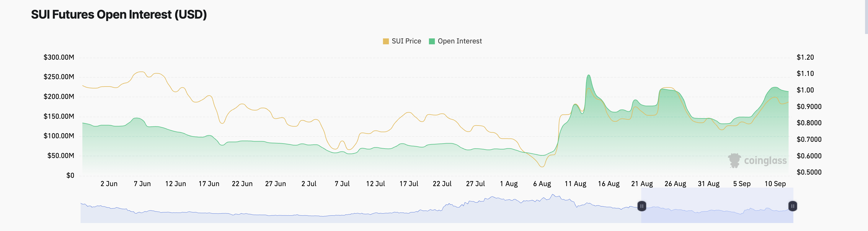Image resolution: width=868 pixels, height=231 pixels.
Task: Toggle the SUI Price legend series
Action: point(406,41)
